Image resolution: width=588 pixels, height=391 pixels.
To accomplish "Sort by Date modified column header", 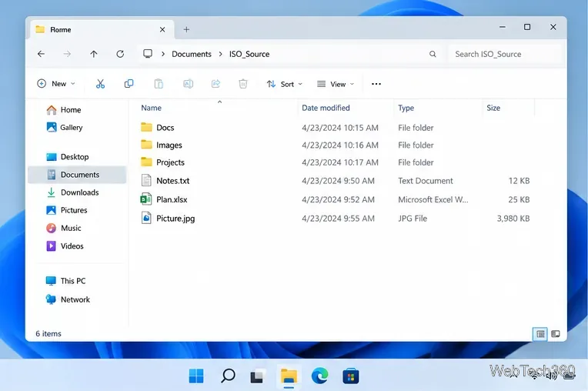I will point(326,108).
